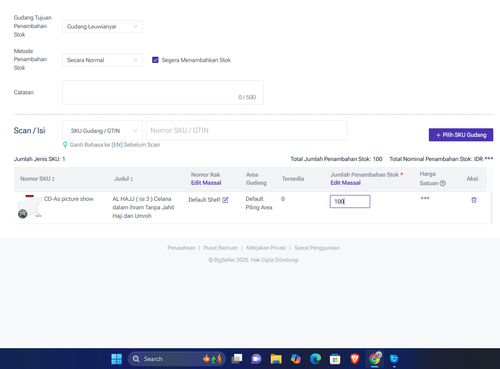500x369 pixels.
Task: Sort by the Judul column
Action: (x=131, y=179)
